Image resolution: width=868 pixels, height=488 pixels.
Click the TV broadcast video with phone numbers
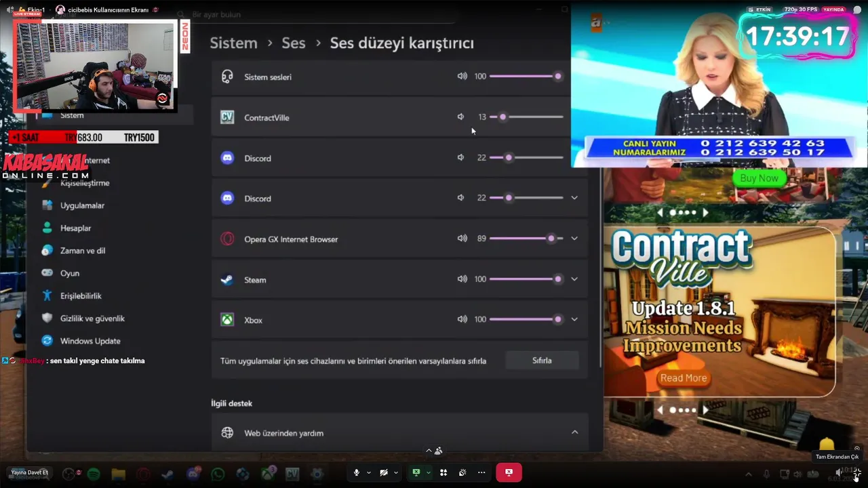click(719, 85)
